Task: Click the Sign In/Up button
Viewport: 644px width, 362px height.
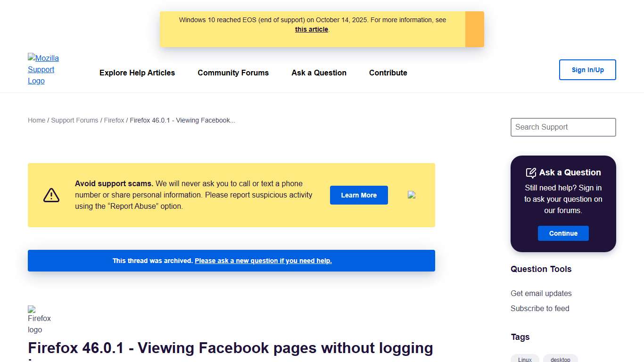Action: coord(587,69)
